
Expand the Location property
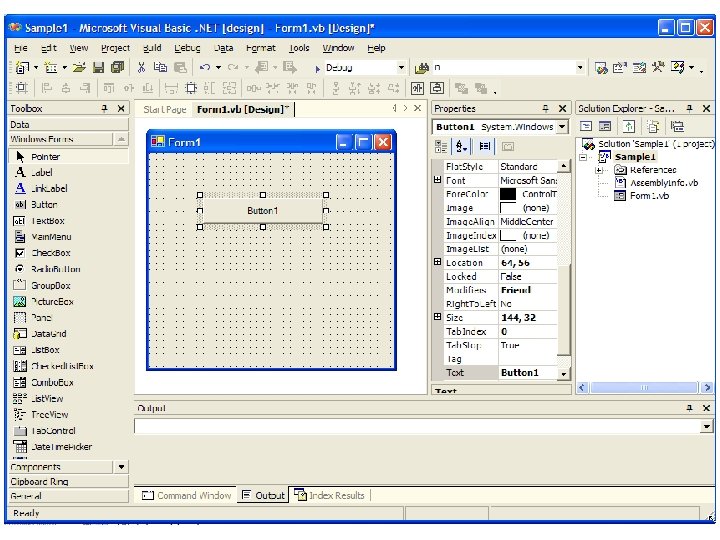pos(438,262)
